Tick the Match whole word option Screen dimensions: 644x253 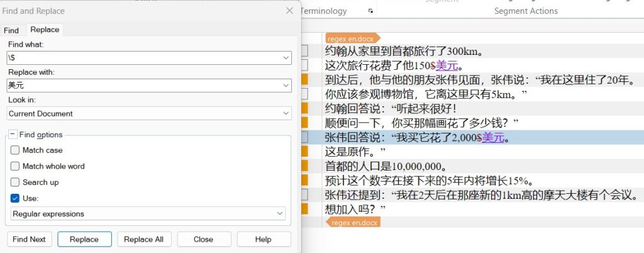click(x=15, y=166)
